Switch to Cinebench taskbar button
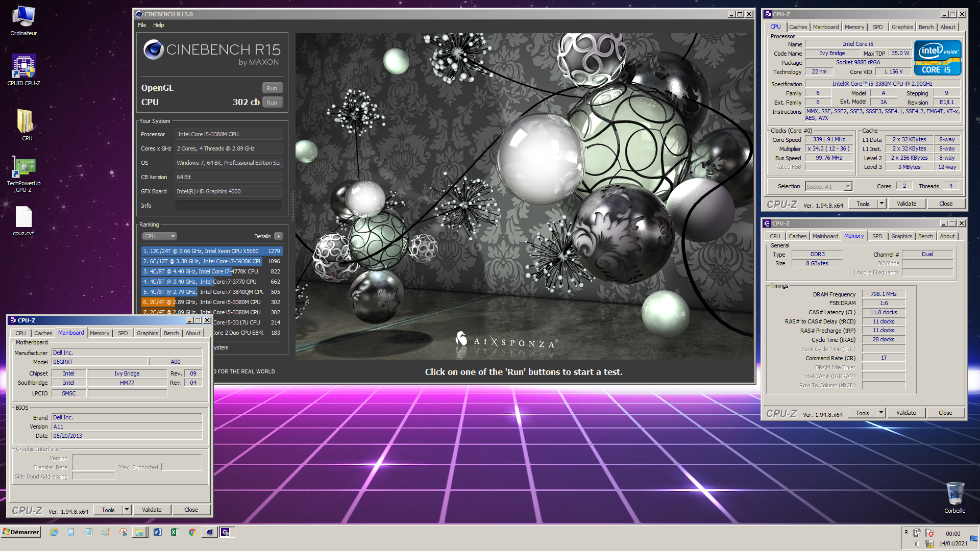The height and width of the screenshot is (551, 980). (x=209, y=532)
